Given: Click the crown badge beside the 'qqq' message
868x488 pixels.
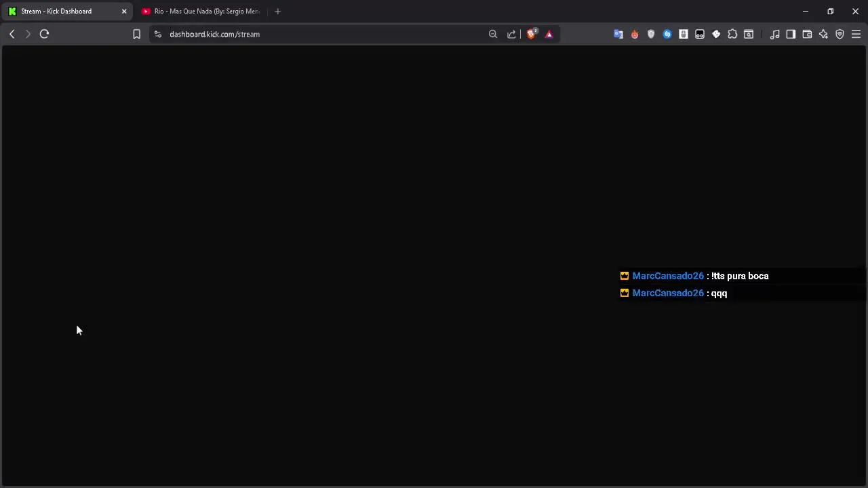Looking at the screenshot, I should [625, 293].
